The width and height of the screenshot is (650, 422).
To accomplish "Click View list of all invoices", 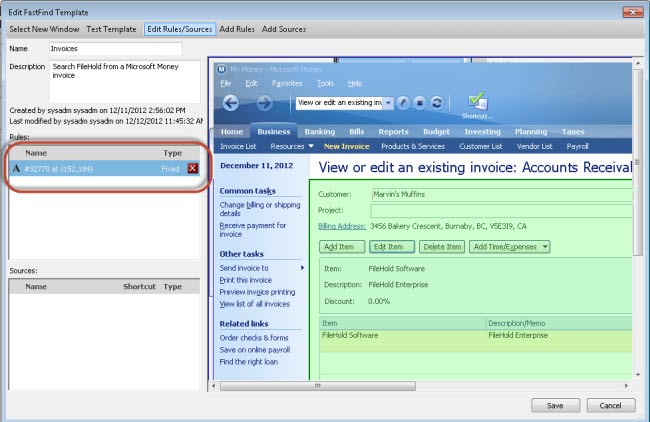I will pyautogui.click(x=255, y=304).
